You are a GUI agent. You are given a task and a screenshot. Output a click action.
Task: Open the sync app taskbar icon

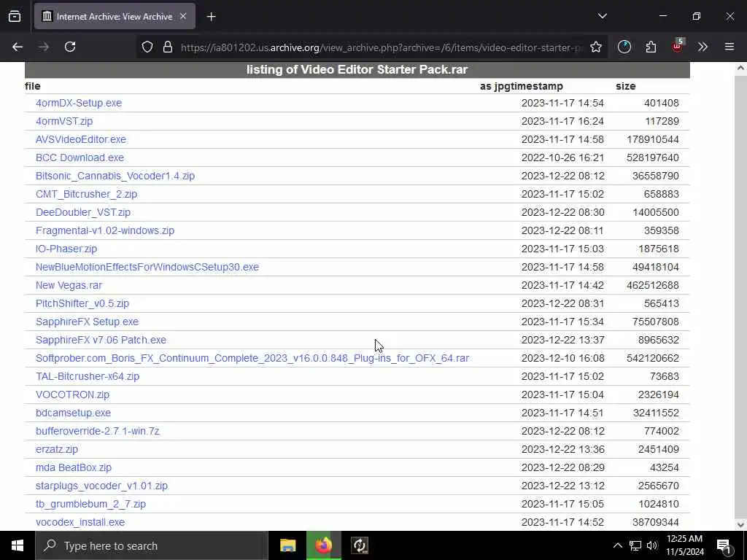pos(360,545)
